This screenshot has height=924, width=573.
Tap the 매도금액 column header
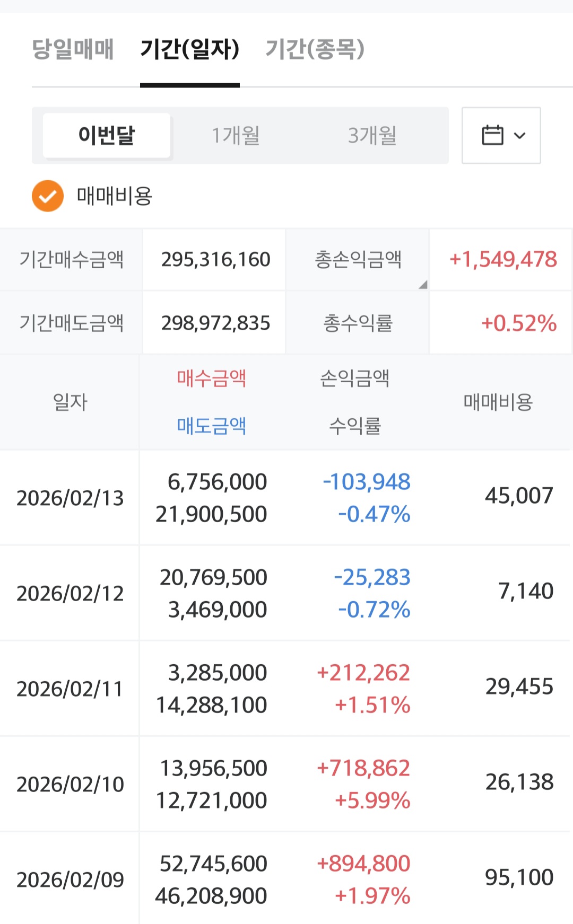[x=212, y=426]
